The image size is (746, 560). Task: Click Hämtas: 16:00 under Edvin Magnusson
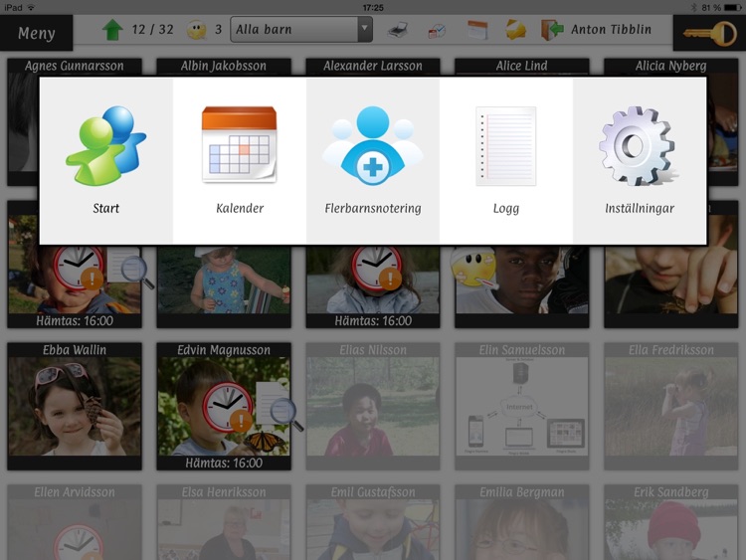[224, 463]
